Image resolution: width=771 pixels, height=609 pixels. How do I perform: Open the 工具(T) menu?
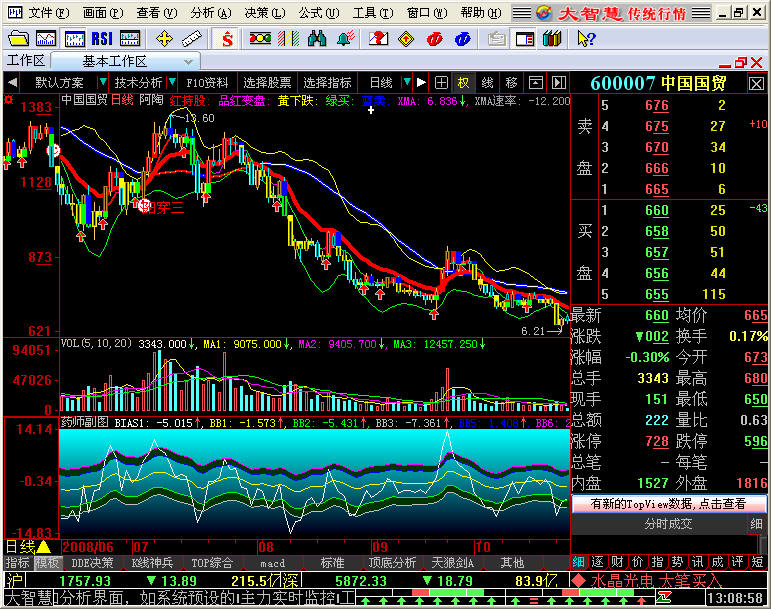pos(373,13)
